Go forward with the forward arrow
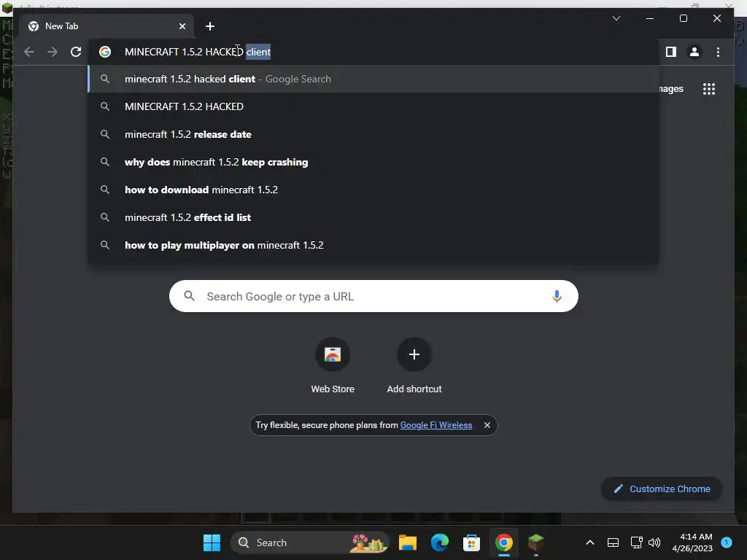 coord(53,52)
